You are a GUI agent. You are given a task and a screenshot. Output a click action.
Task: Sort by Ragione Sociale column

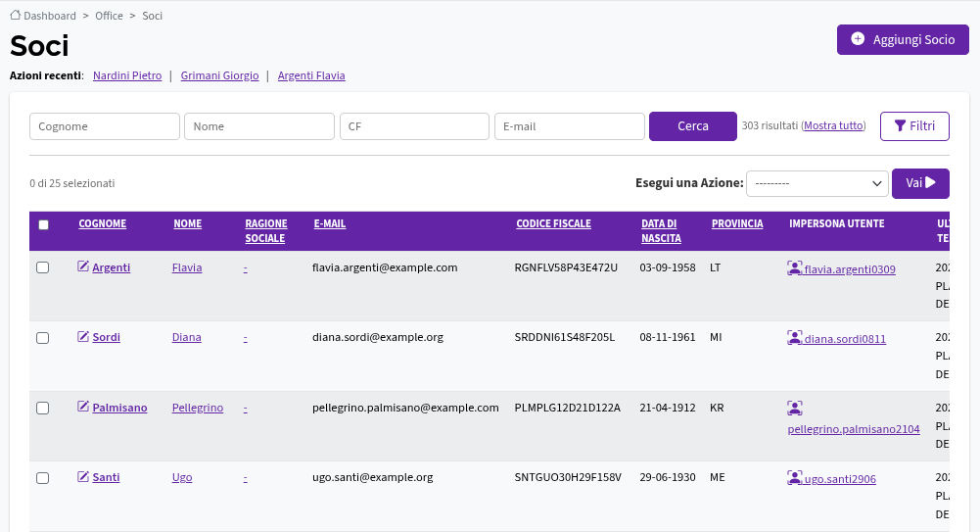[x=266, y=230]
